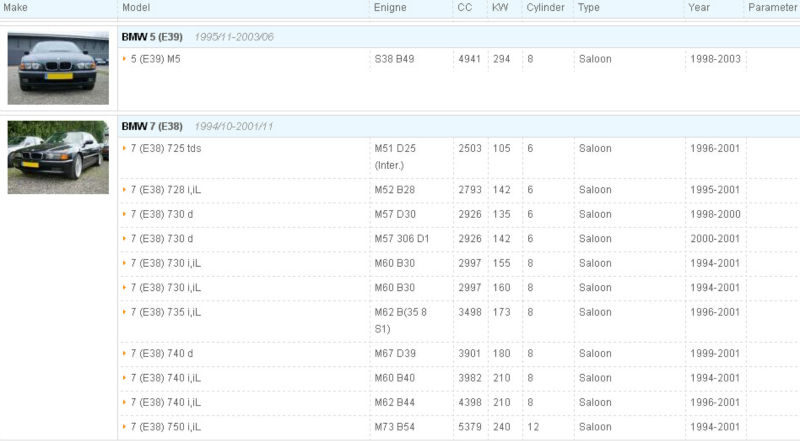Open the BMW 5 (E39) car thumbnail
Viewport: 800px width, 442px height.
(x=58, y=68)
